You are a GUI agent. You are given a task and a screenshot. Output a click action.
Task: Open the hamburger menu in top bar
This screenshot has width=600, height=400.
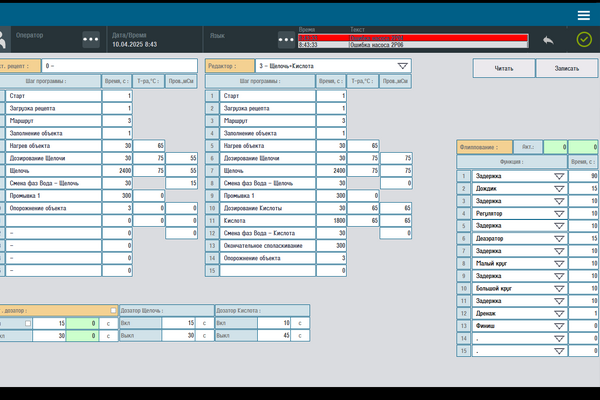(x=583, y=14)
